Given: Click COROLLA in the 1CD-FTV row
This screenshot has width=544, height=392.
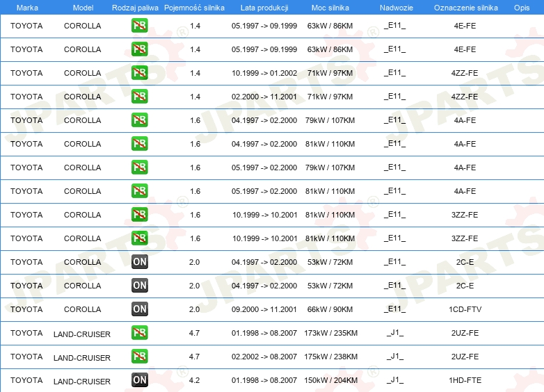Looking at the screenshot, I should pyautogui.click(x=83, y=309).
